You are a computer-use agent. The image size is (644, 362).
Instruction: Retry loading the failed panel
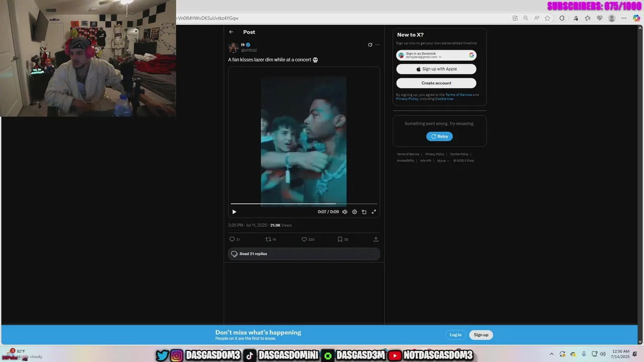pos(439,136)
